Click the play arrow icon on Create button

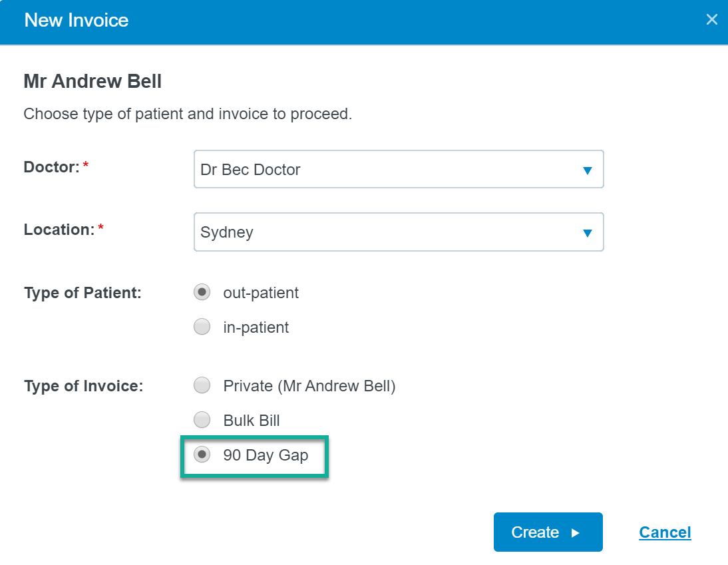click(575, 532)
